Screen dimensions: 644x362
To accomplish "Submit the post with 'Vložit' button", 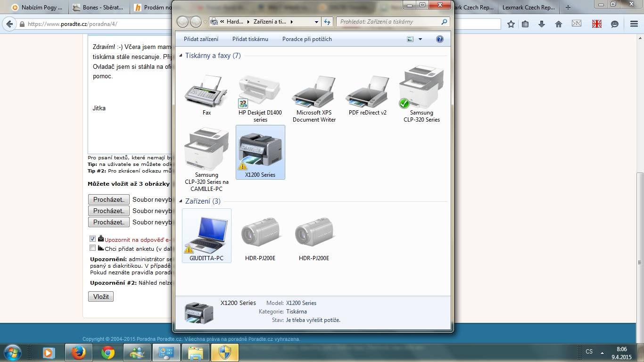I will tap(101, 296).
